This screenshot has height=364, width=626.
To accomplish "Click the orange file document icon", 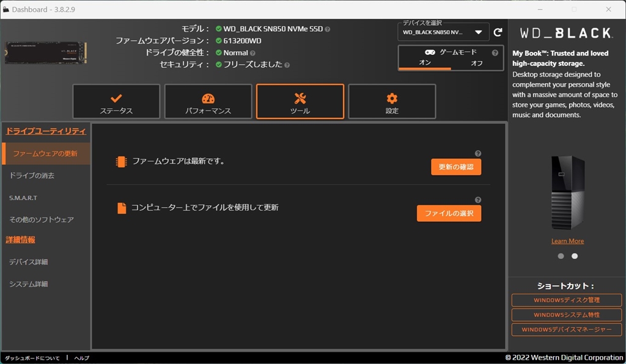I will tap(122, 208).
